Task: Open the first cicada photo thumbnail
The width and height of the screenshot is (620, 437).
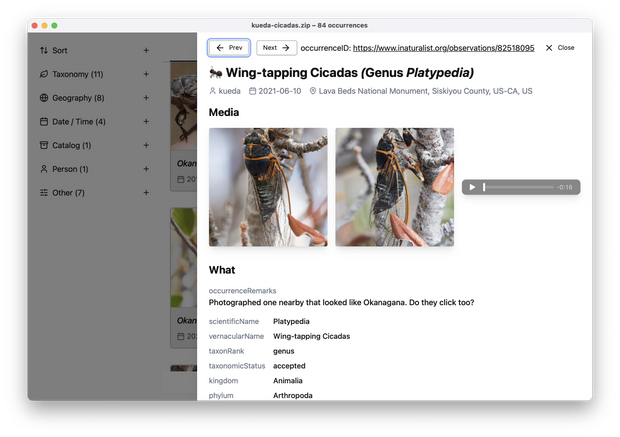Action: [268, 187]
